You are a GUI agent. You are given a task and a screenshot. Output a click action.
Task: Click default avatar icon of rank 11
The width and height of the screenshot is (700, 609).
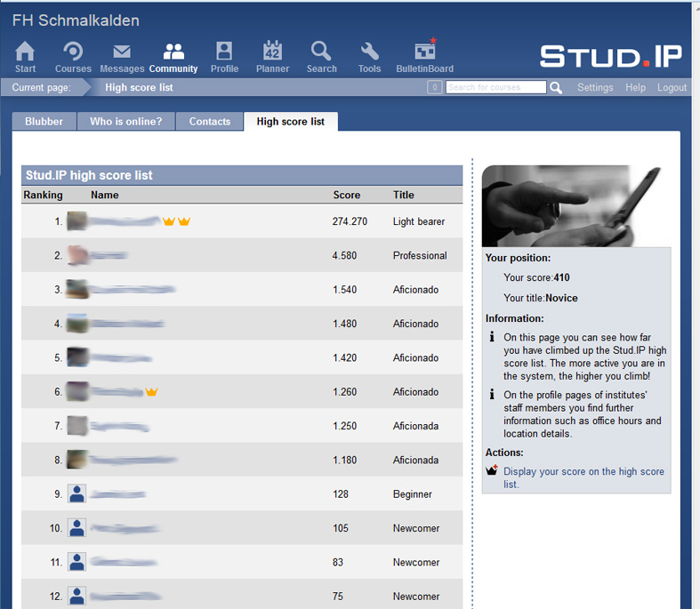pyautogui.click(x=76, y=562)
